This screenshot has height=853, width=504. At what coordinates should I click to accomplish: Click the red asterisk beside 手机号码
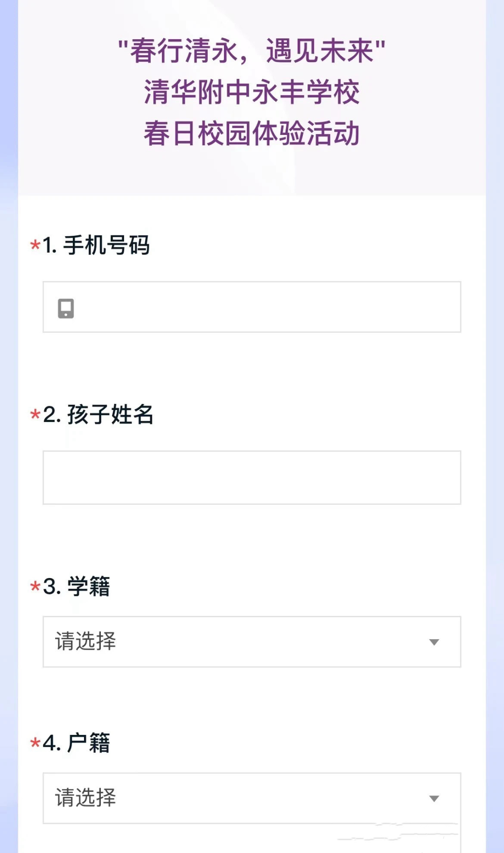(35, 245)
